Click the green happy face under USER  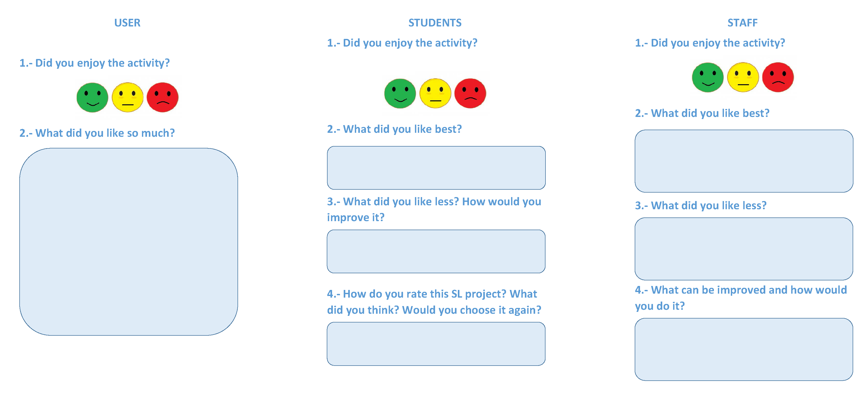click(x=92, y=98)
